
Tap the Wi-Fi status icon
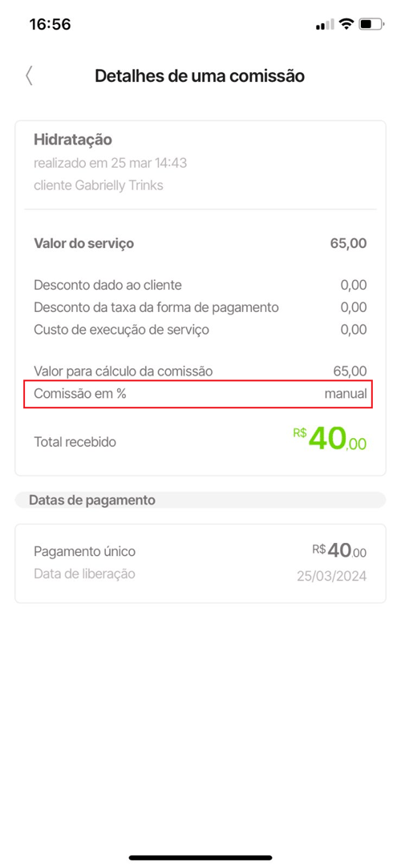coord(346,24)
